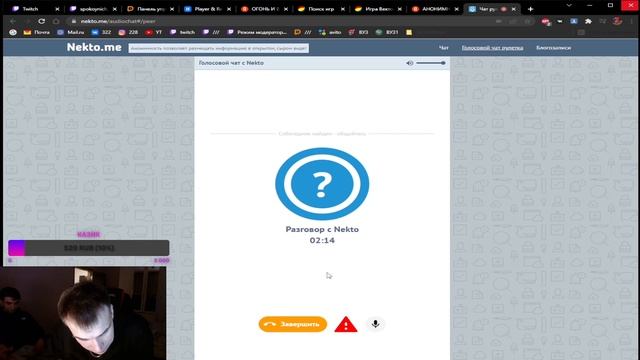
Task: Click the home button in toolbar
Action: 56,21
